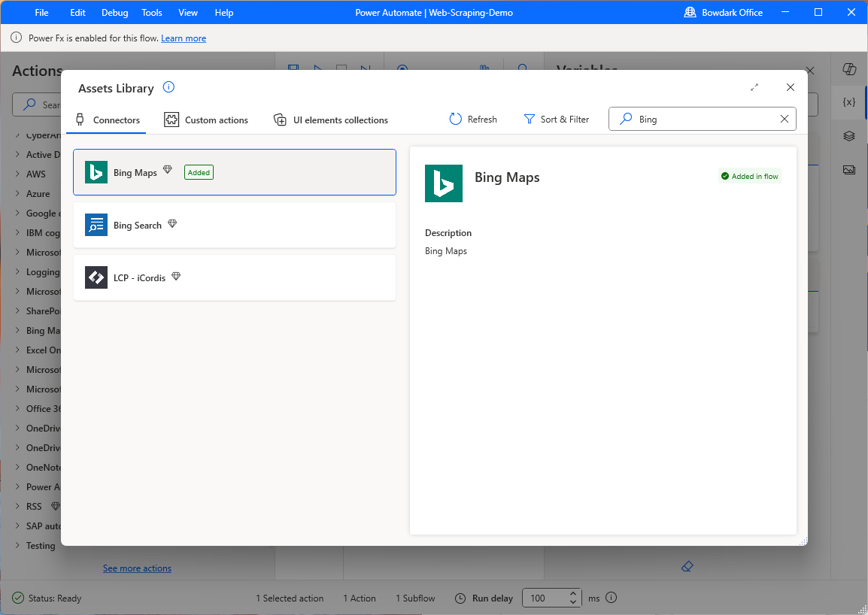868x615 pixels.
Task: Select the Bing Search connector
Action: [235, 225]
